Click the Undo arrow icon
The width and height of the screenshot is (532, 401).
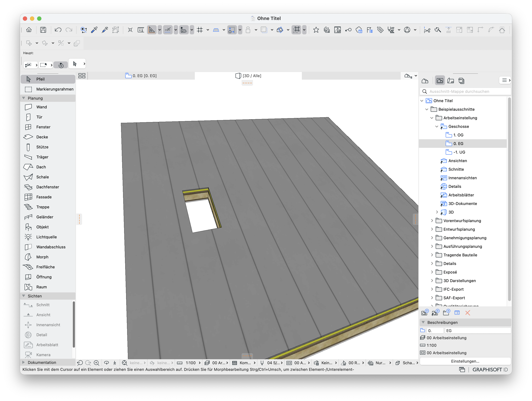(x=58, y=30)
